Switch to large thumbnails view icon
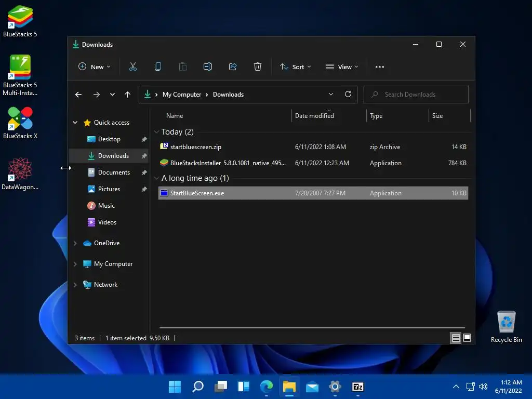Screen dimensions: 532x399 [x=467, y=338]
